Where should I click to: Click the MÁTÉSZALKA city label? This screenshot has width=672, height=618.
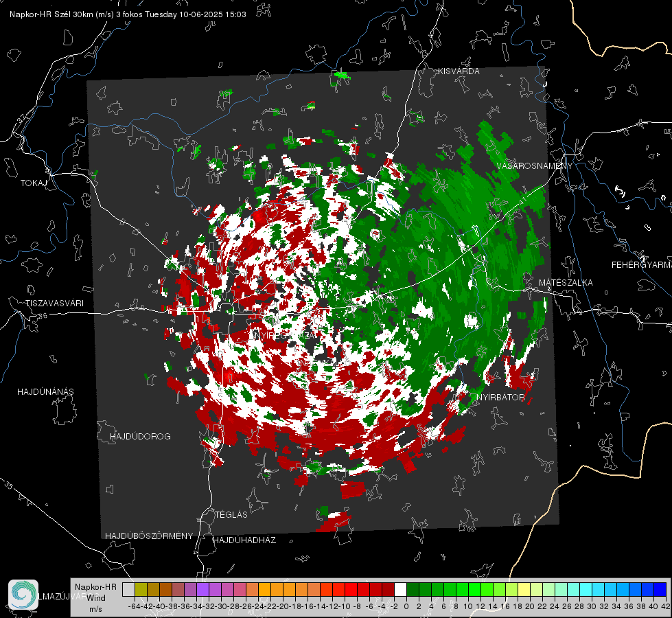(566, 283)
